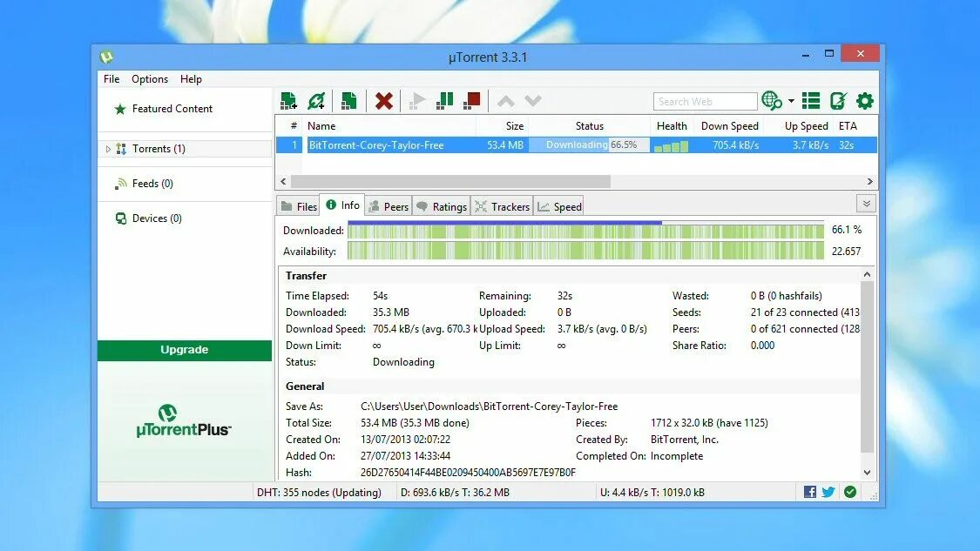
Task: Click the green network status check icon
Action: click(850, 493)
